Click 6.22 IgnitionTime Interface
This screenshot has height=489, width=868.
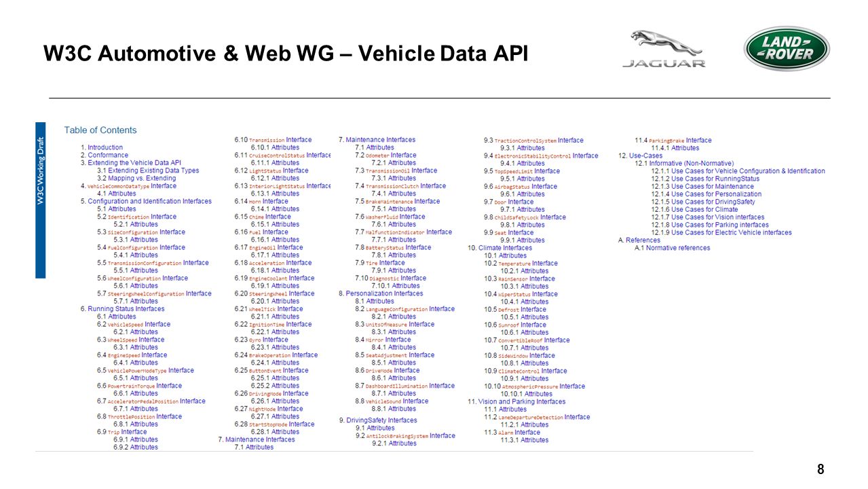pyautogui.click(x=273, y=325)
